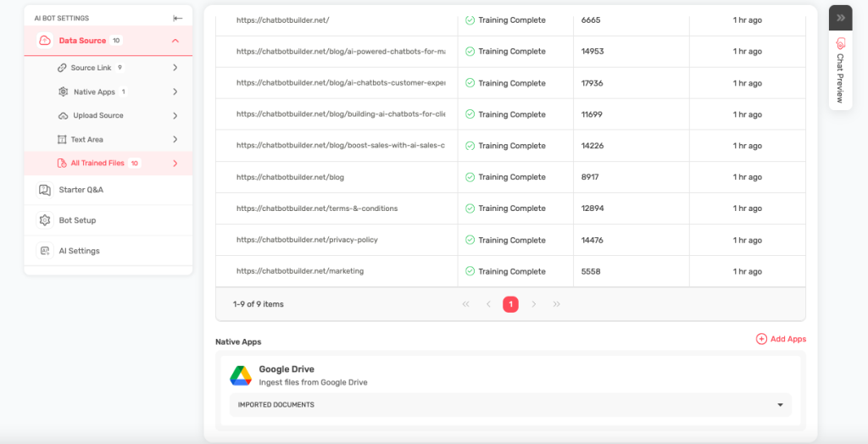Open the chatbotbuilder.net/marketing source link
This screenshot has width=868, height=444.
(300, 271)
